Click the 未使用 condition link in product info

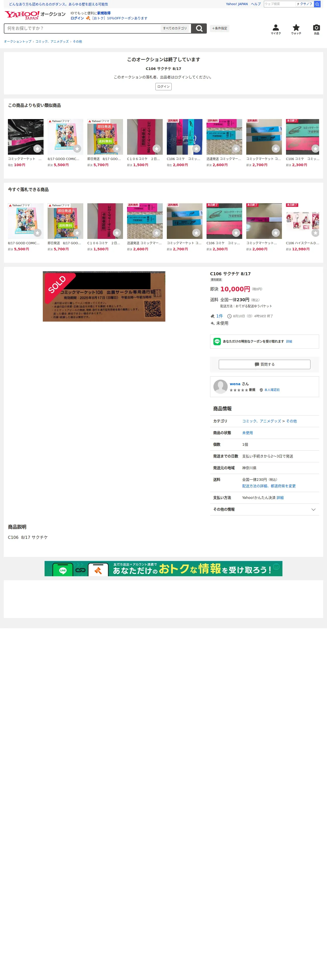click(248, 433)
